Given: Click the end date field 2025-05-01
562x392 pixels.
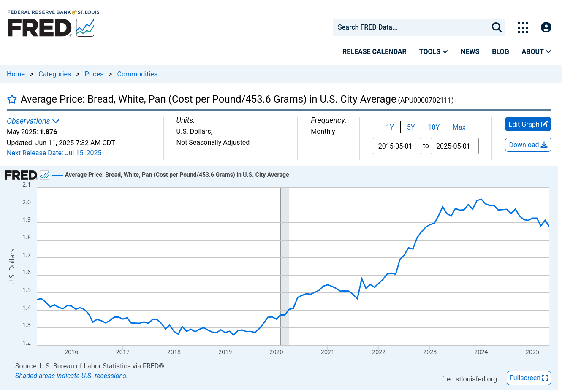Looking at the screenshot, I should point(455,146).
